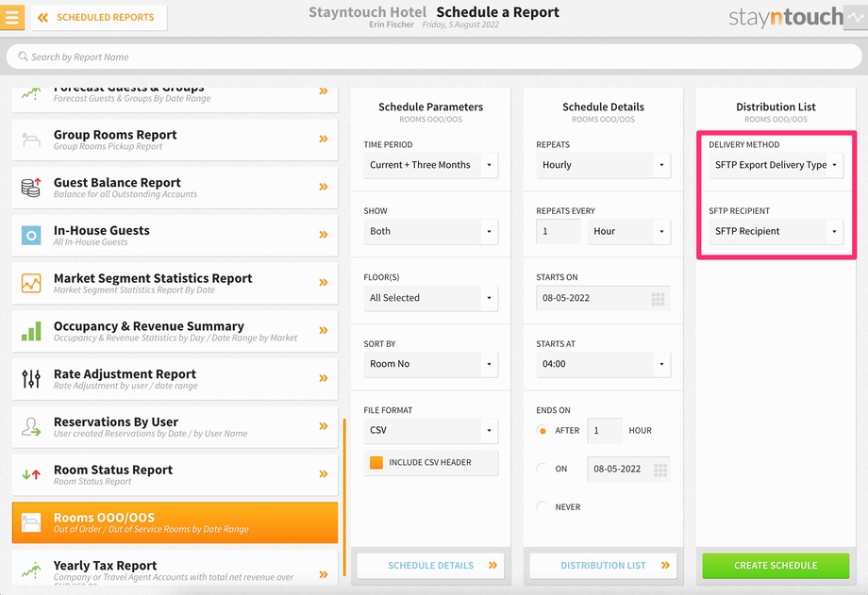Expand the Yearly Tax Report chevron
The image size is (868, 595).
pyautogui.click(x=324, y=574)
